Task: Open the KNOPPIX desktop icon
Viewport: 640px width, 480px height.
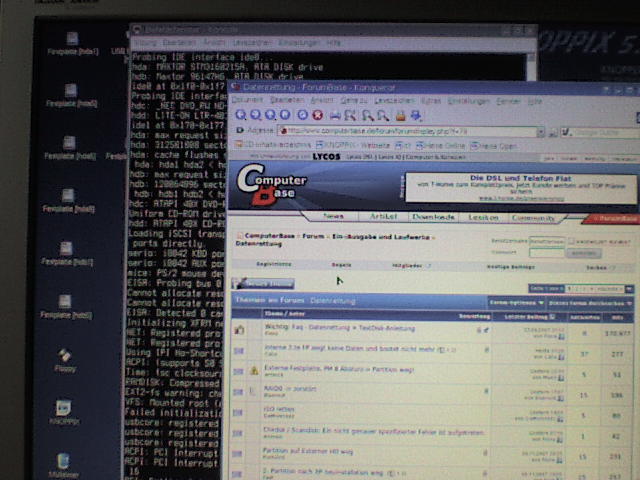Action: (x=64, y=412)
